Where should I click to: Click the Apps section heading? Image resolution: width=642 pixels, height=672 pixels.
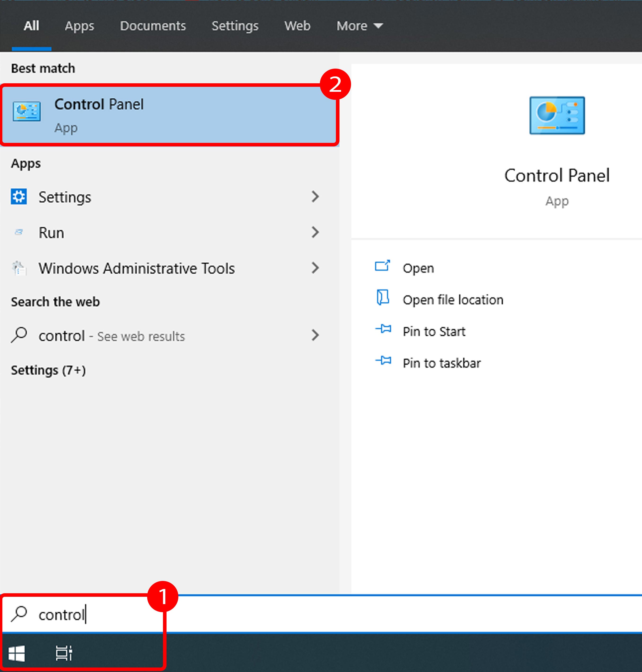tap(26, 163)
